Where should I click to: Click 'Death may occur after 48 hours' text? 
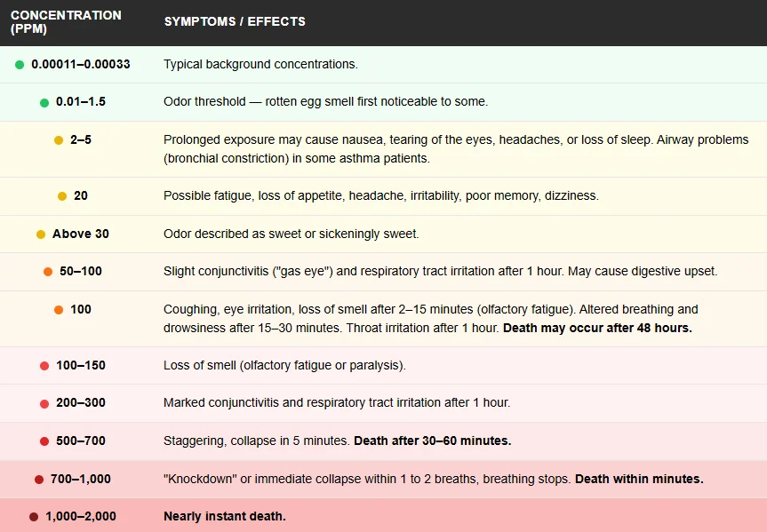[597, 328]
